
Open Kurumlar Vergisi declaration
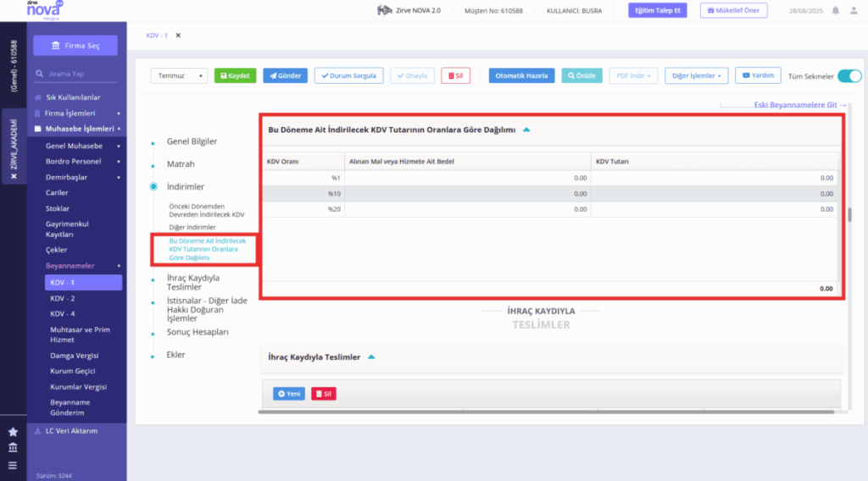pyautogui.click(x=79, y=387)
